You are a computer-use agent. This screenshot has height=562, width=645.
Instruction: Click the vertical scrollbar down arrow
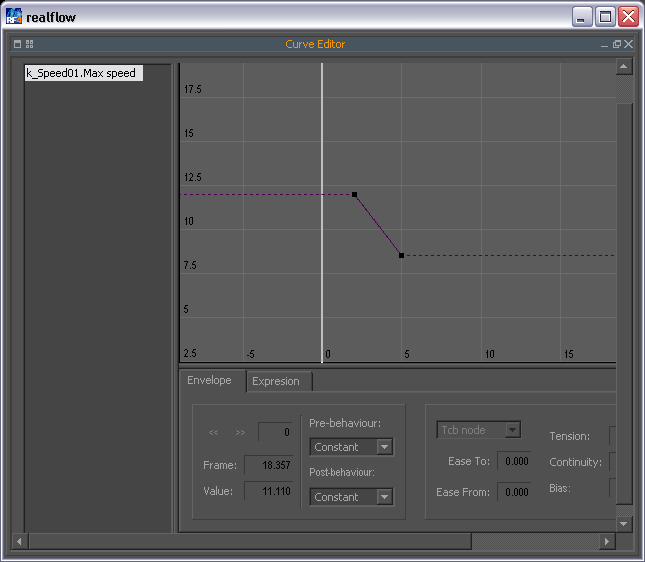[624, 523]
